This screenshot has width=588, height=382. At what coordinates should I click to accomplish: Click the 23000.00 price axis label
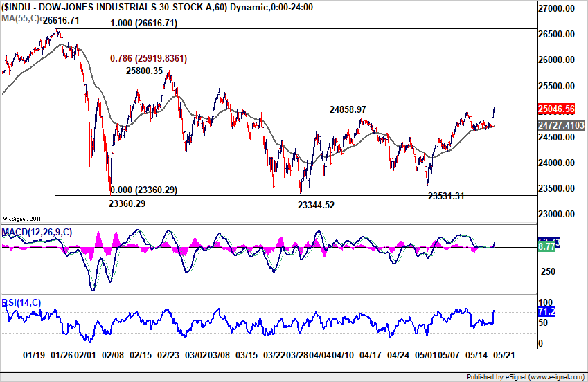[x=557, y=214]
